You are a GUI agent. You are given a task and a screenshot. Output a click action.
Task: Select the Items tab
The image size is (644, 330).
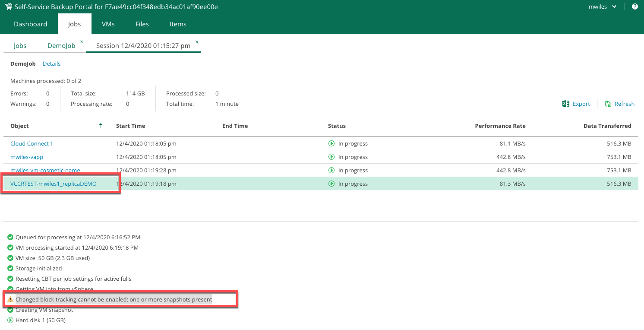coord(178,24)
